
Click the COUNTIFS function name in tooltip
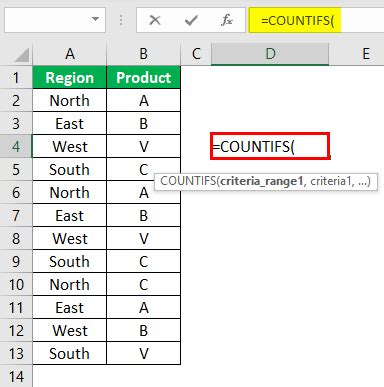click(188, 181)
